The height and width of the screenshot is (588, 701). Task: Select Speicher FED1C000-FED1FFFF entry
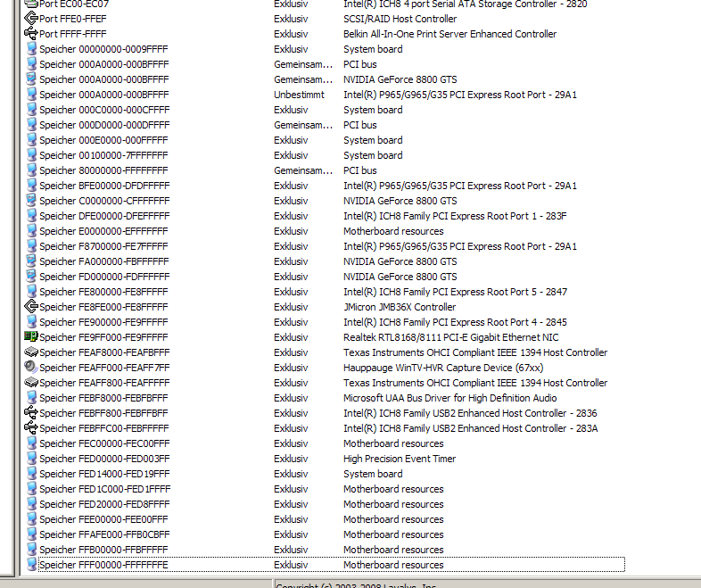click(x=104, y=489)
